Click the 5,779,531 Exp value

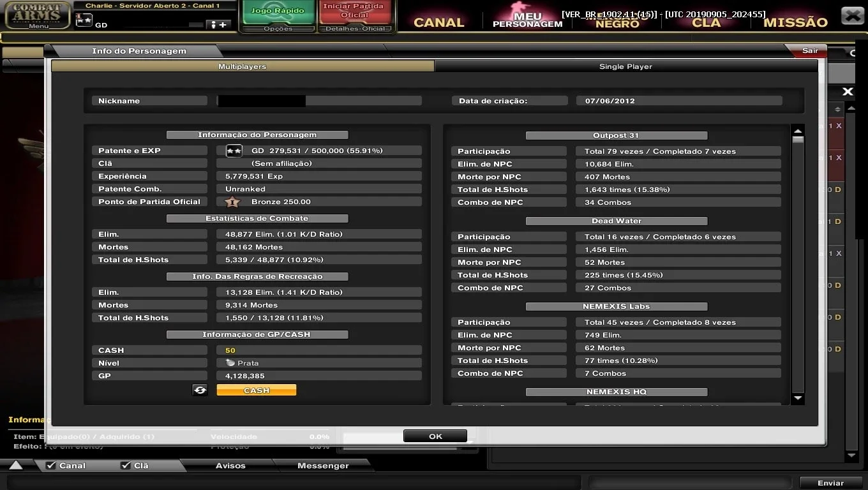click(319, 176)
